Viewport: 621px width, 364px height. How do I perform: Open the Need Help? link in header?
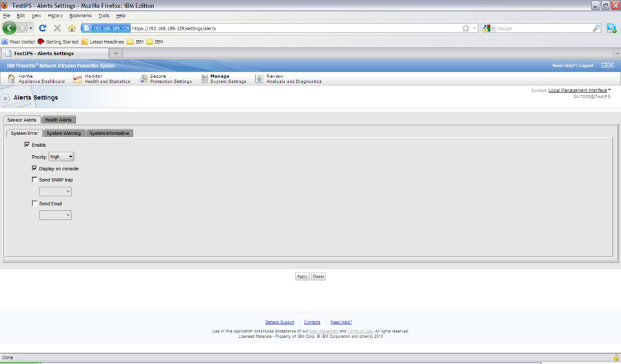point(564,65)
